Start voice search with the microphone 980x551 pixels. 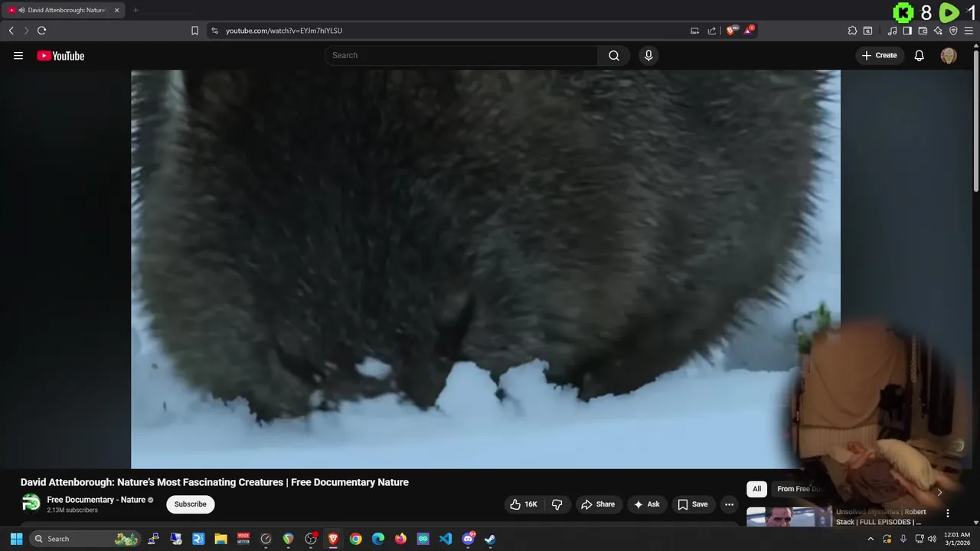pyautogui.click(x=648, y=55)
